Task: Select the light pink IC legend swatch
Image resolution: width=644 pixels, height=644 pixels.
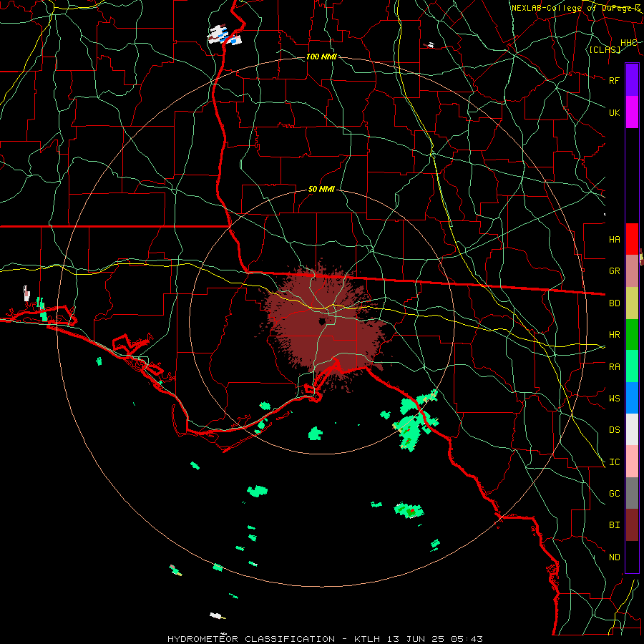Action: (632, 462)
